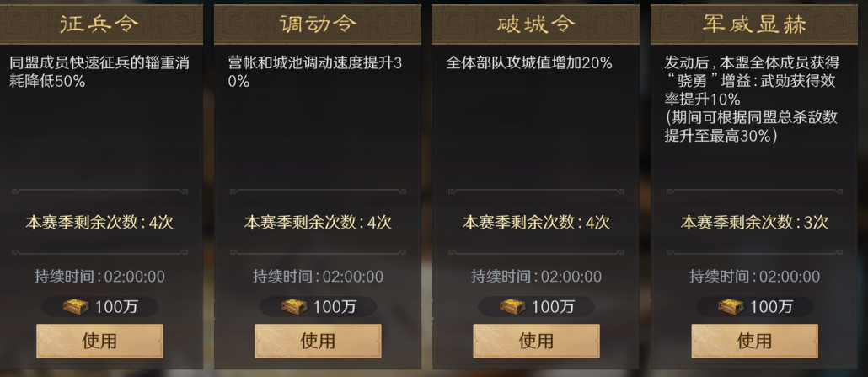
Task: Select the 军威显赫 card title
Action: tap(754, 24)
